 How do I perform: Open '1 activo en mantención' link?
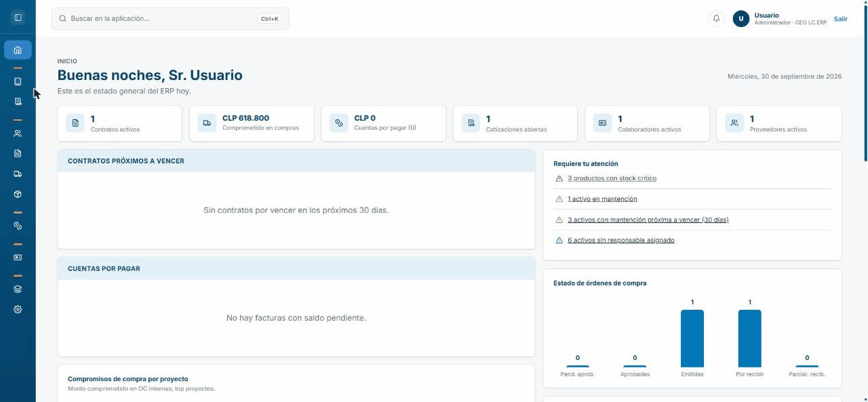pos(602,199)
